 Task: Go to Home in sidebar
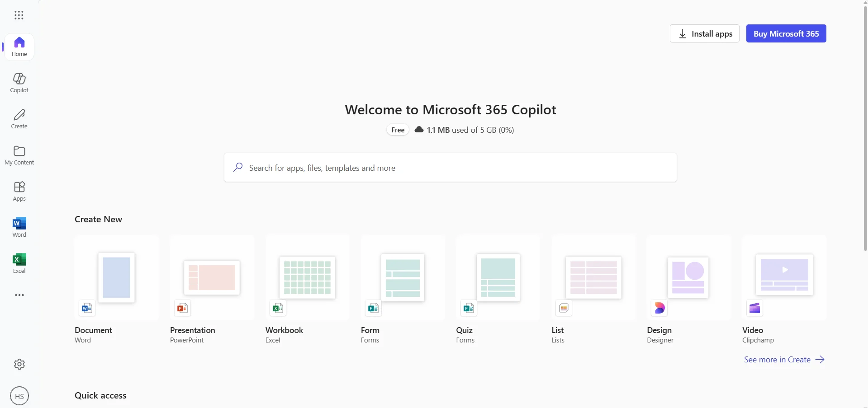19,47
